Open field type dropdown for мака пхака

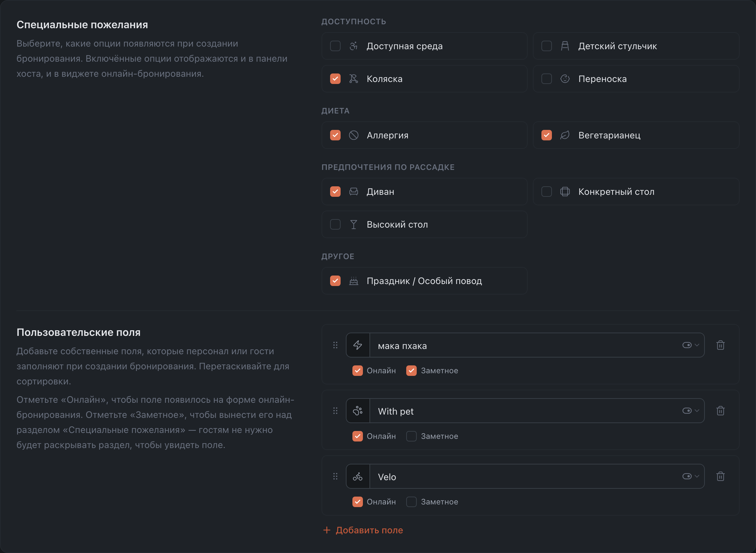coord(691,345)
